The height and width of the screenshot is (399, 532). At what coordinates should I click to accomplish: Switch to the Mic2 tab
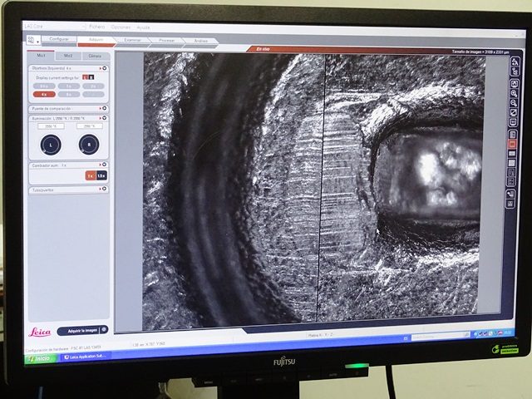tap(69, 56)
